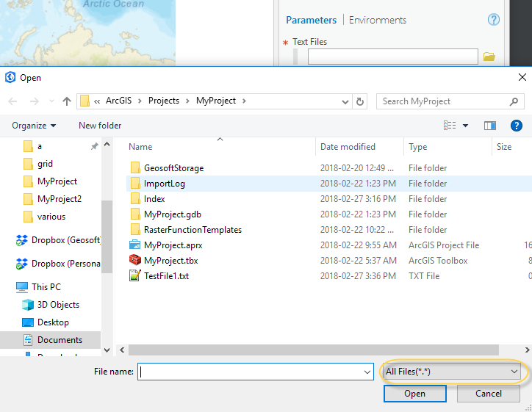Click the MyProject.tbx toolbox icon
The width and height of the screenshot is (532, 412).
[135, 260]
